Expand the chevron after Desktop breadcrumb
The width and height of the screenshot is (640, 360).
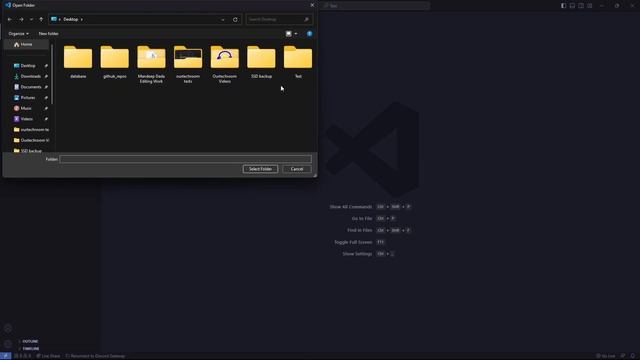pos(82,19)
